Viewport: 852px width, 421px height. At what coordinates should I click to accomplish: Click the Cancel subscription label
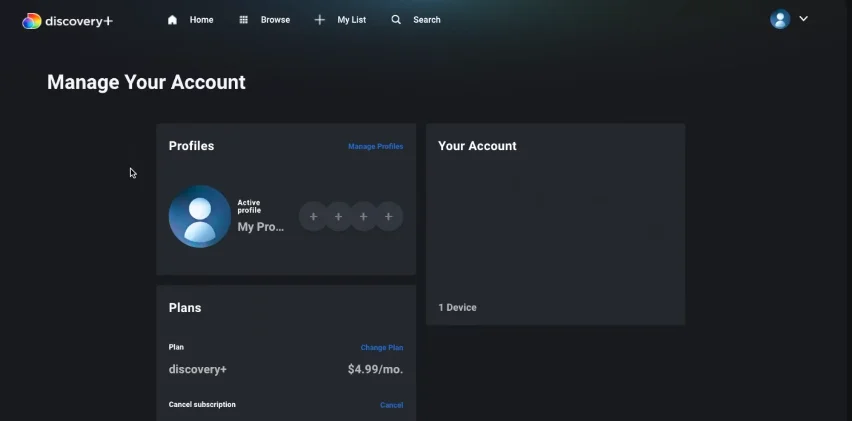202,404
